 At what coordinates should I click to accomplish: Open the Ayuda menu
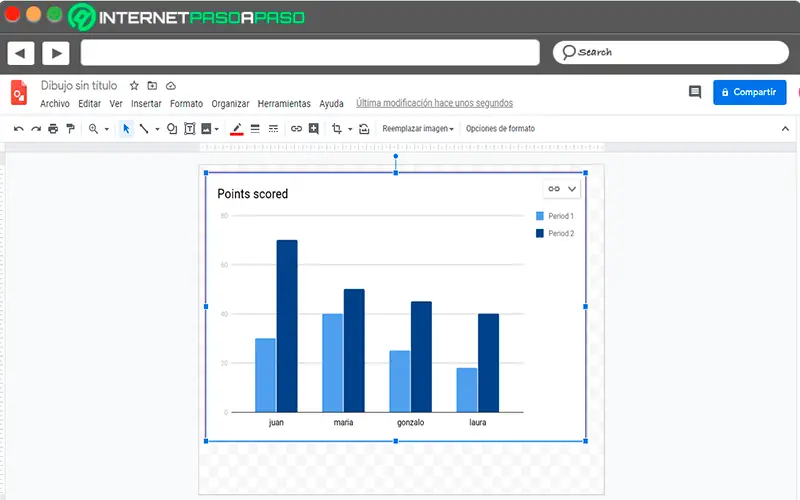coord(331,104)
